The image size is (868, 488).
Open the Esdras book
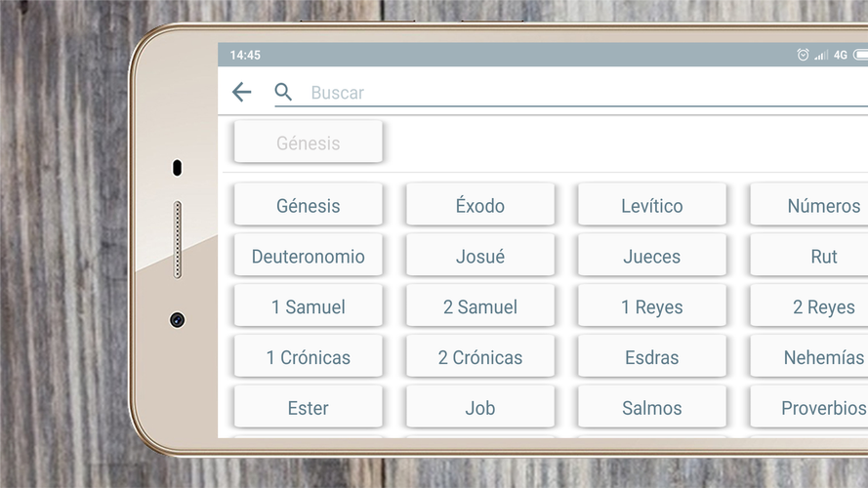tap(651, 357)
